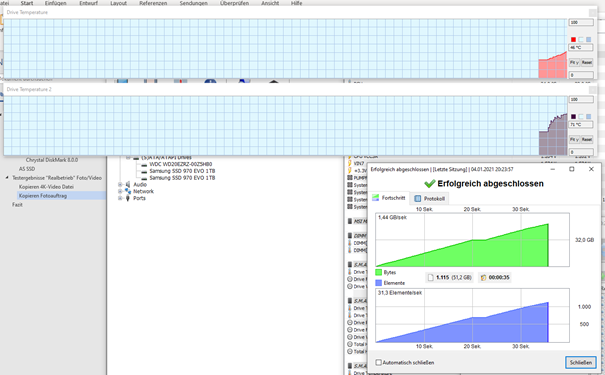Click the Protokoll tab log icon
This screenshot has width=605, height=375.
417,199
